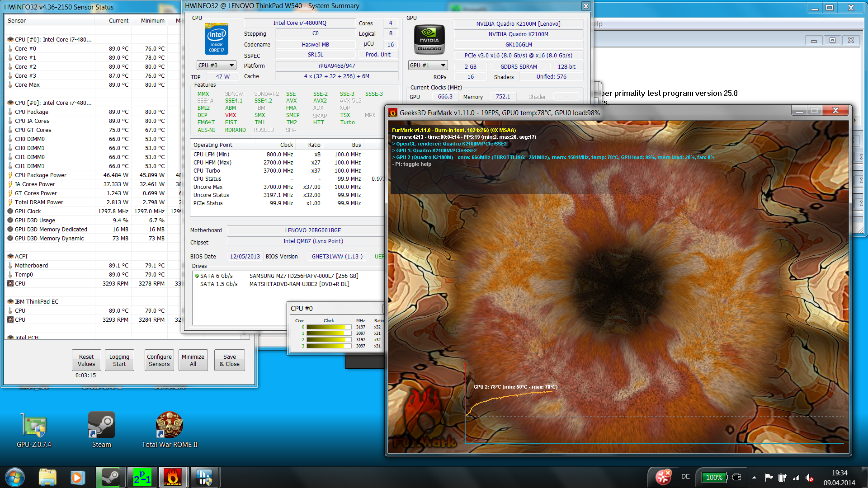The image size is (868, 488).
Task: Open the GPU #1 selector dropdown
Action: (428, 66)
